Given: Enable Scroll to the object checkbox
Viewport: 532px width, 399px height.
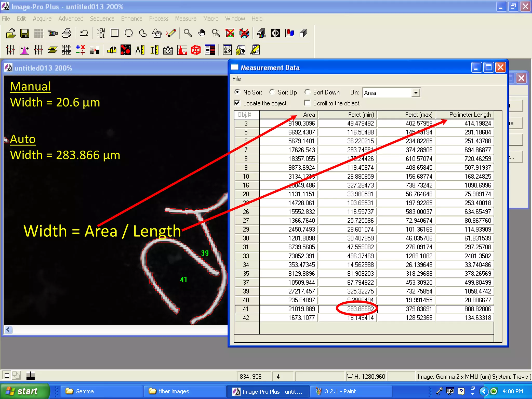Looking at the screenshot, I should [x=307, y=103].
